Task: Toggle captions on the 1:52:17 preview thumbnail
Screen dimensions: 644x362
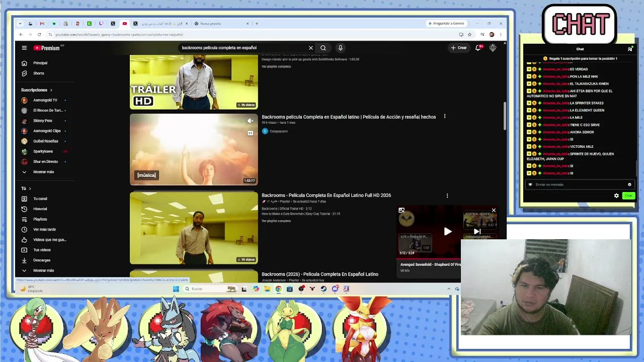Action: [x=250, y=133]
